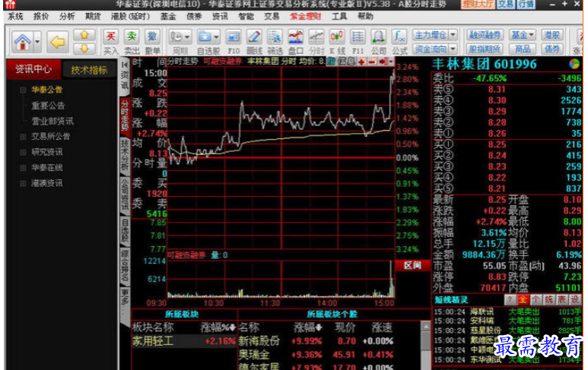This screenshot has height=370, width=588.
Task: Open the 分析 menu
Action: pos(67,17)
